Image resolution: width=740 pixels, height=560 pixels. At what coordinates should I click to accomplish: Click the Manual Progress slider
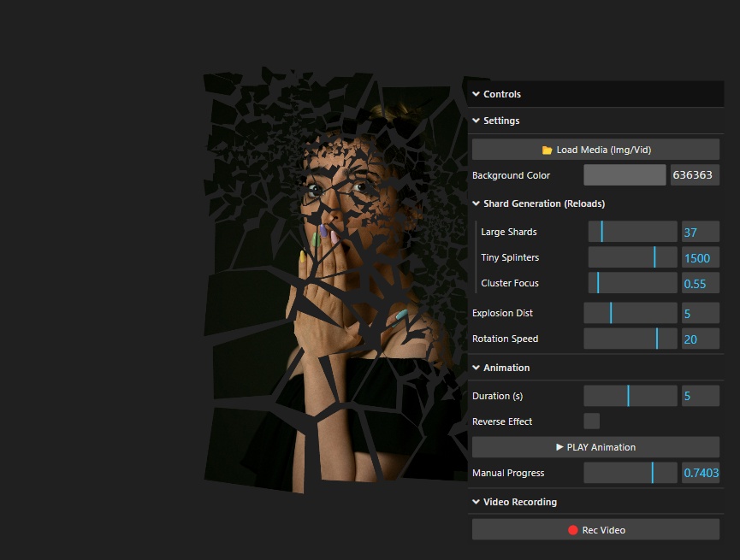630,473
